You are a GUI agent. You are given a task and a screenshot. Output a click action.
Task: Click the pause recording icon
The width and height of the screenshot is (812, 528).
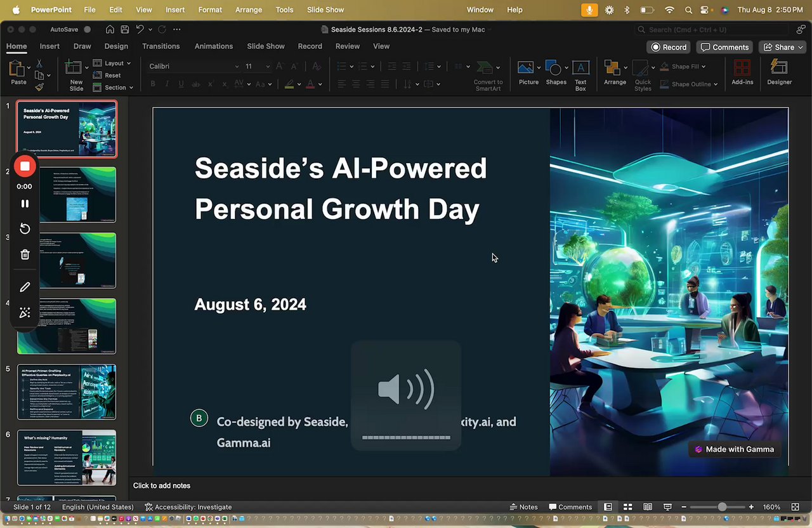[x=25, y=204]
